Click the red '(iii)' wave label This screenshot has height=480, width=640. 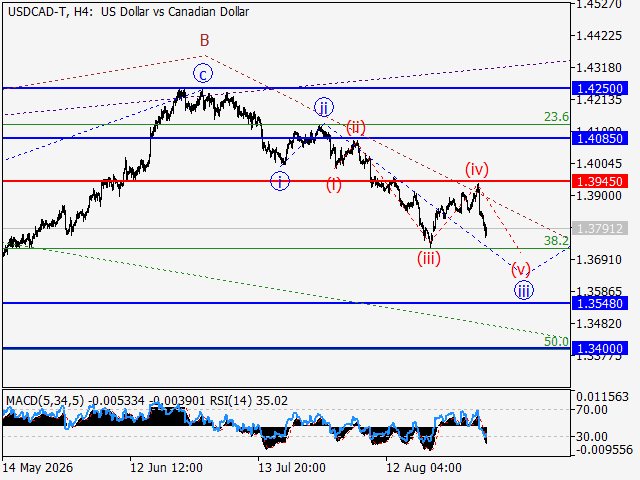coord(429,258)
